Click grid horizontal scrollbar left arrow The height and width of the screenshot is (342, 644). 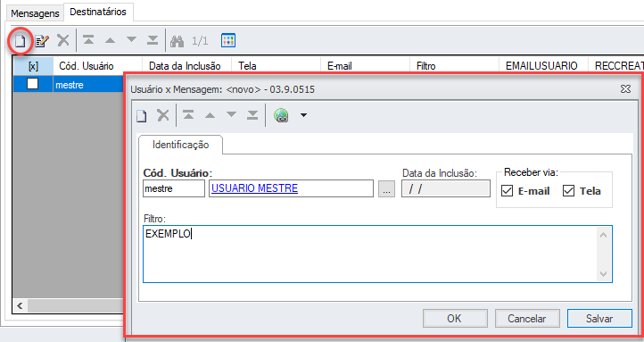click(20, 305)
